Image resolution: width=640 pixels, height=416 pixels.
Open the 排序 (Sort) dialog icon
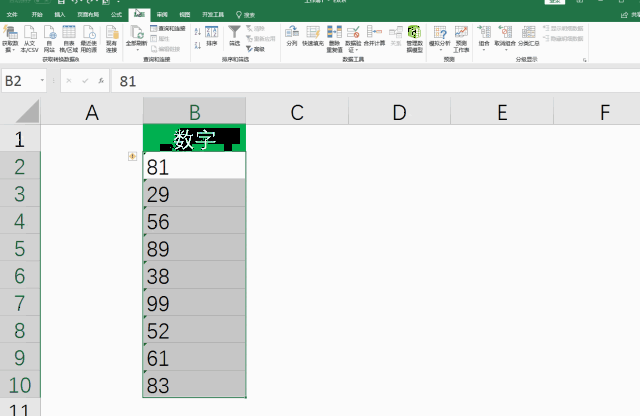(211, 33)
